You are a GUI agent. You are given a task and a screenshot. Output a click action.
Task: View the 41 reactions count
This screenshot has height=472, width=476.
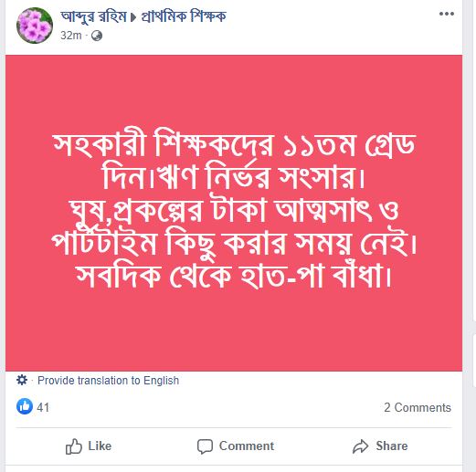tap(43, 407)
